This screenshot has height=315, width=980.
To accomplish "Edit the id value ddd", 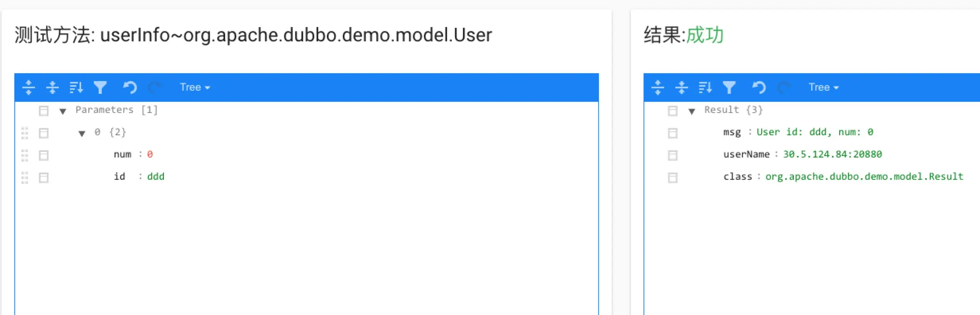I will (x=156, y=177).
